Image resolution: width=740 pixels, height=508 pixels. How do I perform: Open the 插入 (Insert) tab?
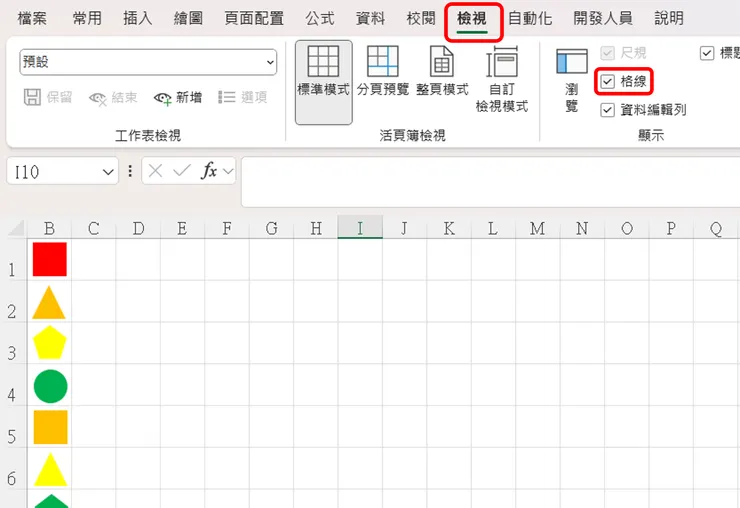click(137, 18)
